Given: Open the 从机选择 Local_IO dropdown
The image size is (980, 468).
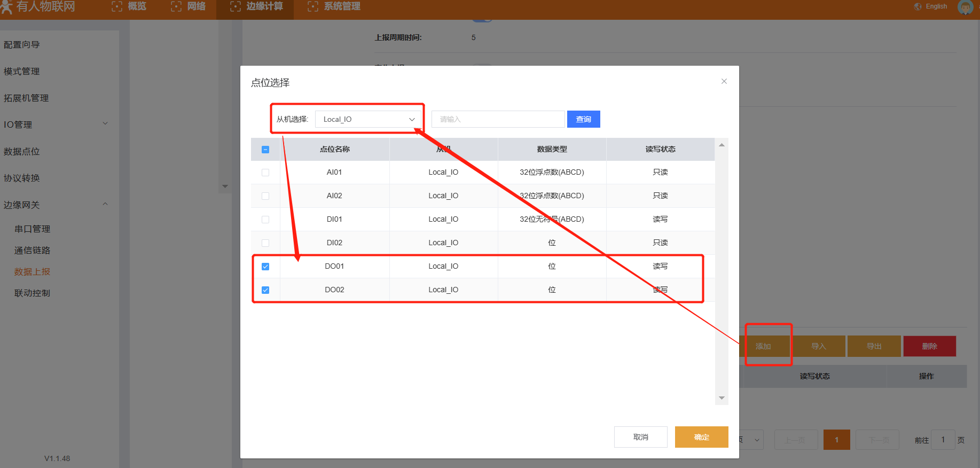Looking at the screenshot, I should point(369,119).
